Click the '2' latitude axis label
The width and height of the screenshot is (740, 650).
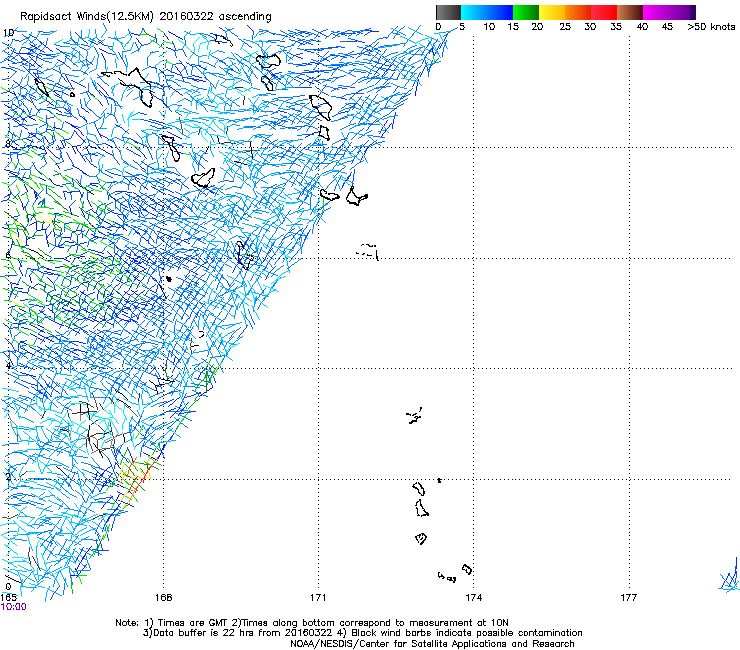point(8,477)
